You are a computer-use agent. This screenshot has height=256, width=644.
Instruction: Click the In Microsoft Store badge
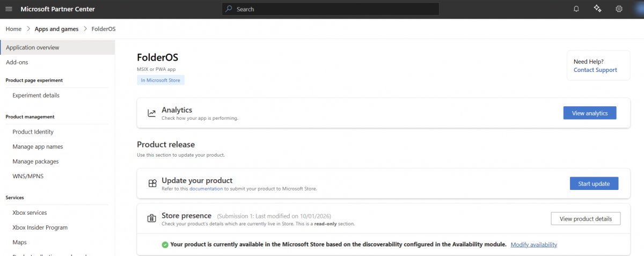coord(161,80)
